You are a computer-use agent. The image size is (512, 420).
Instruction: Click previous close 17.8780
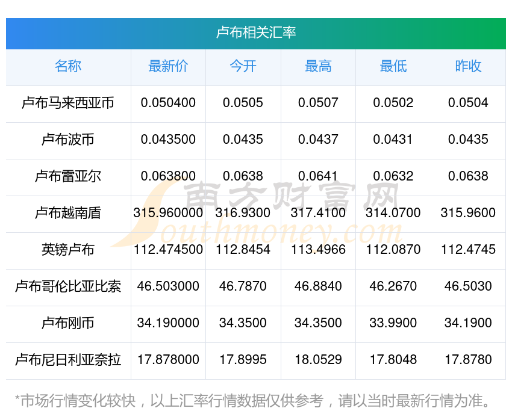tap(468, 360)
